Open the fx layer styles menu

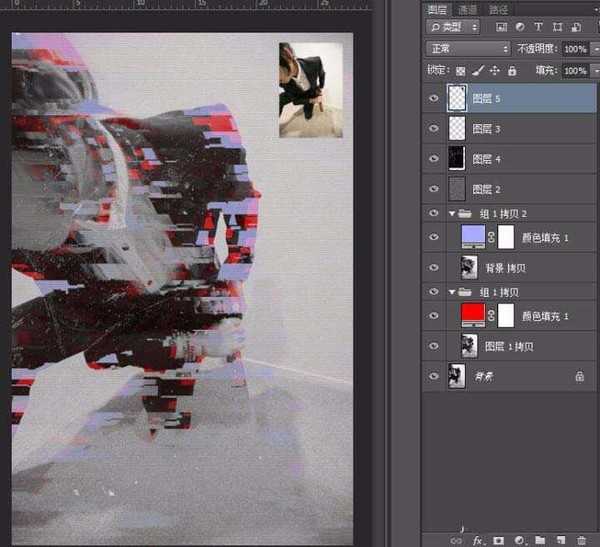click(x=478, y=540)
